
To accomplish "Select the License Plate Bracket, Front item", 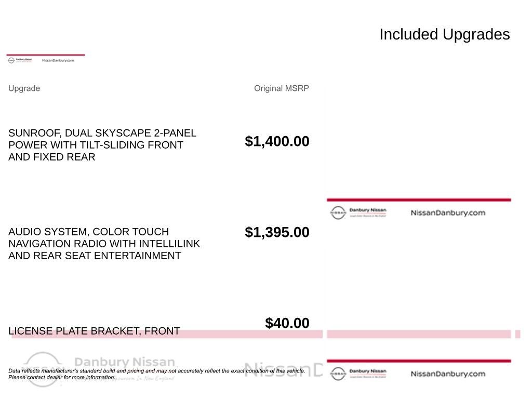I will click(94, 331).
